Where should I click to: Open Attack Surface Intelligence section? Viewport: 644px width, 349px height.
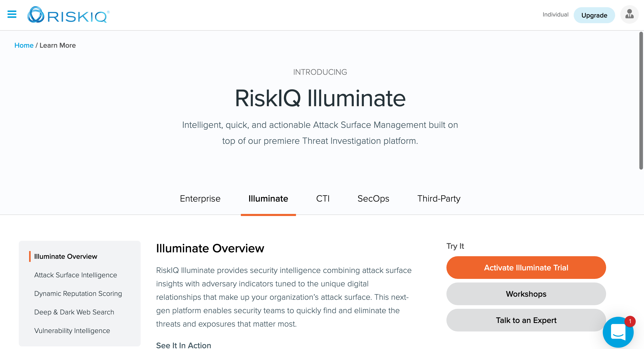[75, 275]
